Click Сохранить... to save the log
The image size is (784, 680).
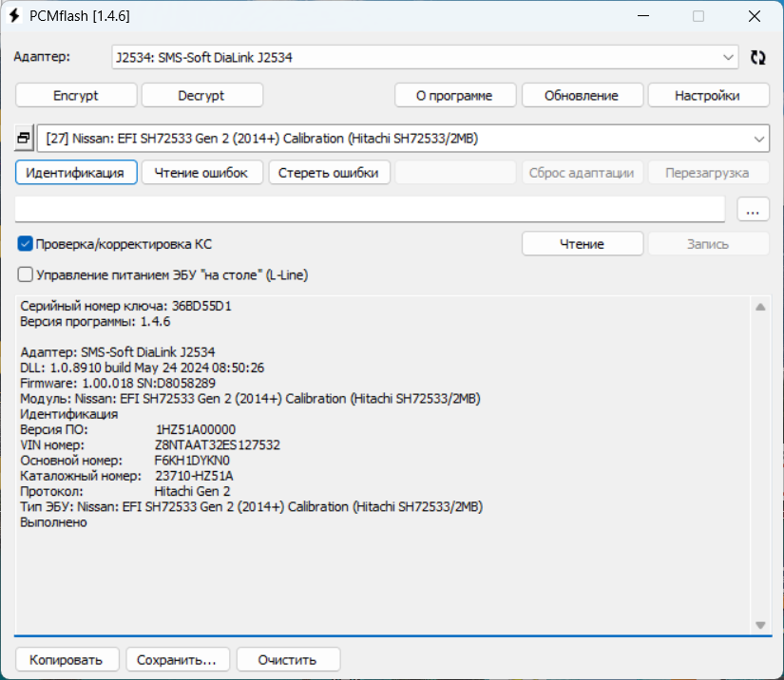(x=178, y=659)
